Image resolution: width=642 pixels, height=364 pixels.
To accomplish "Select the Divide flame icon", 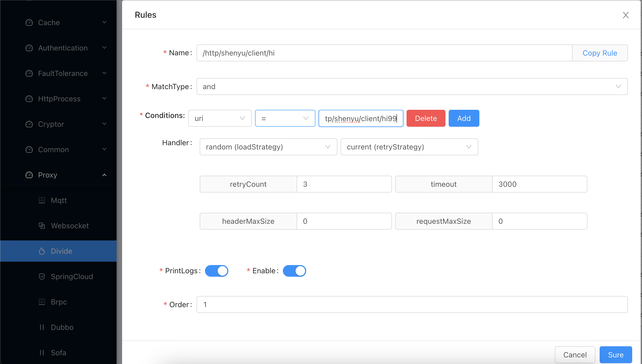I will tap(42, 251).
